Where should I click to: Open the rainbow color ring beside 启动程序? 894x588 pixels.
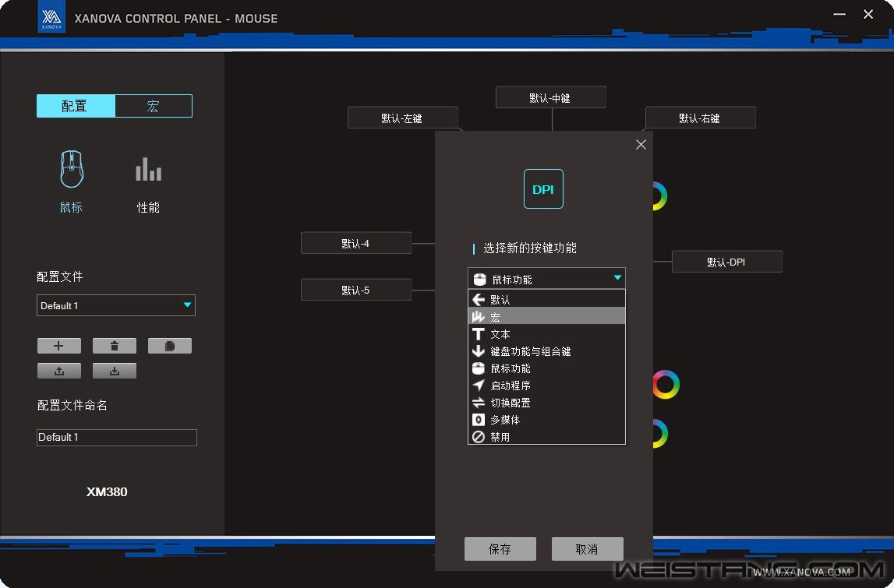click(x=665, y=385)
